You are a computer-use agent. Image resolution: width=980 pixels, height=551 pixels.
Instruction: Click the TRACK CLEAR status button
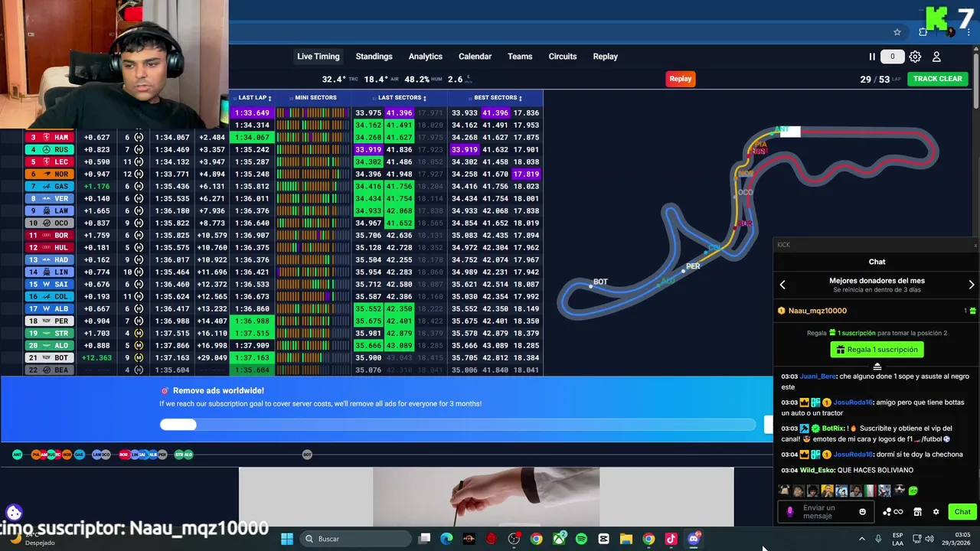[937, 79]
